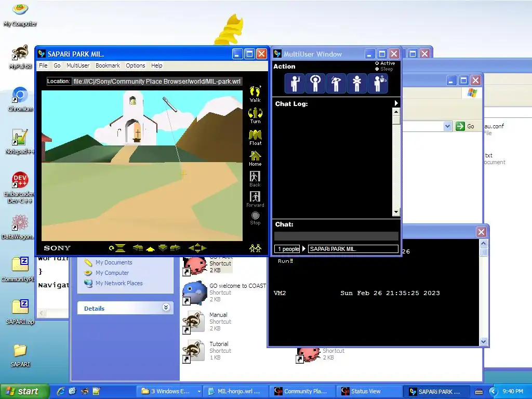The height and width of the screenshot is (399, 532).
Task: Open My Computer desktop icon
Action: click(x=20, y=14)
